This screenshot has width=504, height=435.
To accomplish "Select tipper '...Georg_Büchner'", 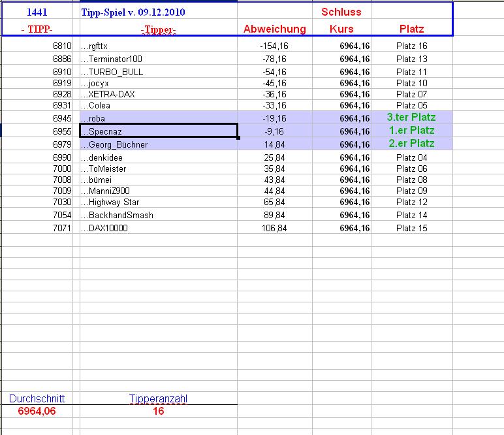I will click(114, 145).
